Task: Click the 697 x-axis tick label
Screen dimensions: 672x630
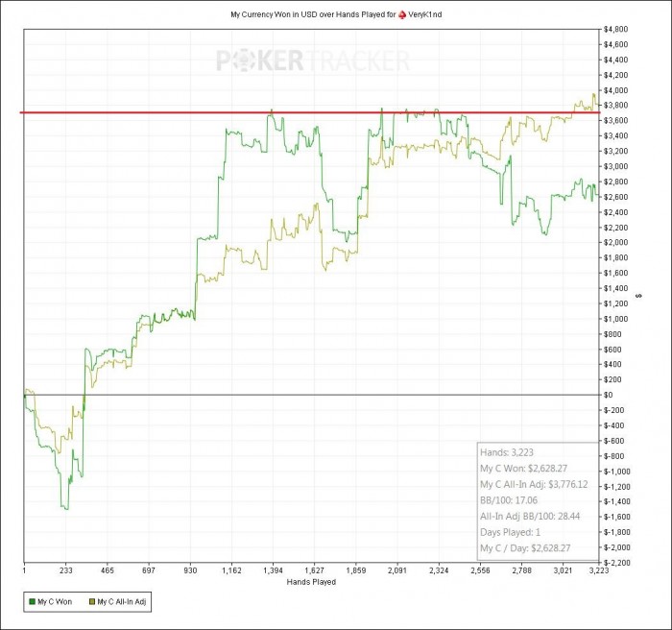Action: point(148,570)
